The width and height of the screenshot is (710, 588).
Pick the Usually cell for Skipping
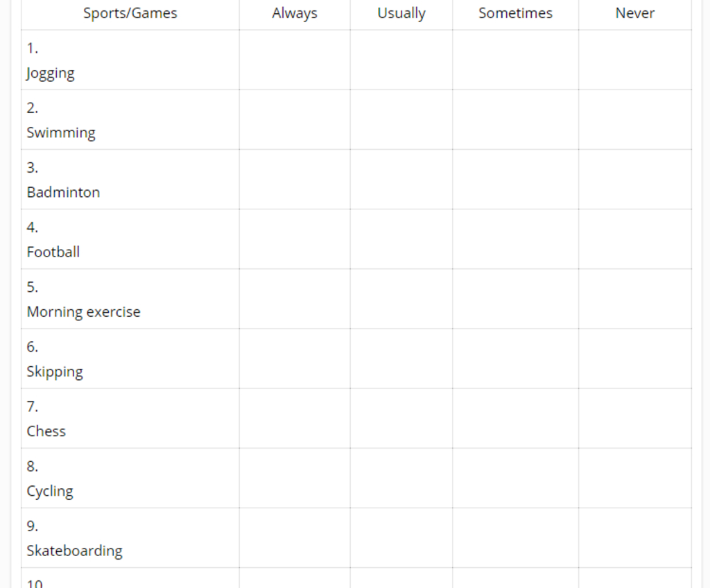coord(401,358)
